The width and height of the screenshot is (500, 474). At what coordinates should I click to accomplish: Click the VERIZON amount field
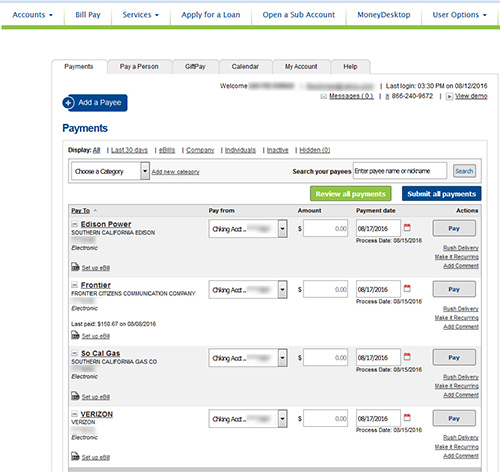click(326, 419)
